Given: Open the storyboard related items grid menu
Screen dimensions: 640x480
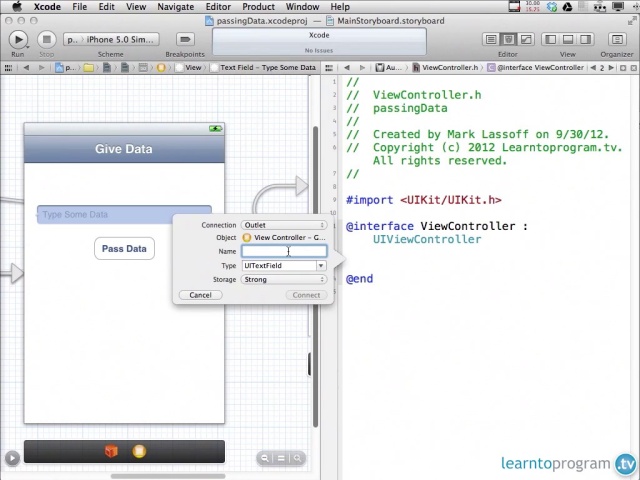Looking at the screenshot, I should pyautogui.click(x=8, y=68).
